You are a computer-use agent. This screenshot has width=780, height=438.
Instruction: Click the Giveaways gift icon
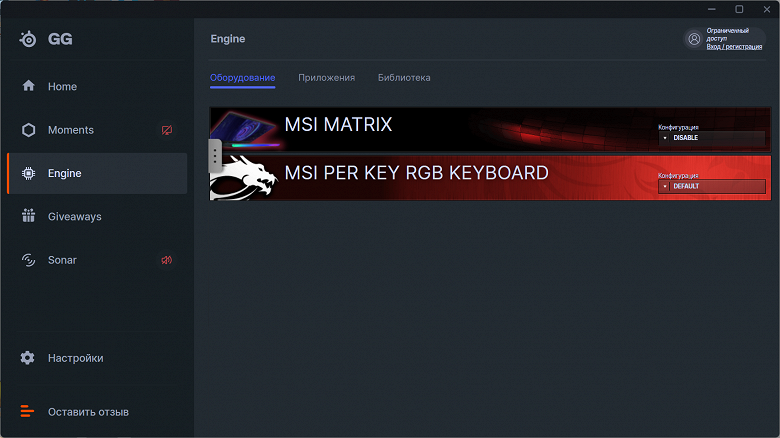coord(28,216)
